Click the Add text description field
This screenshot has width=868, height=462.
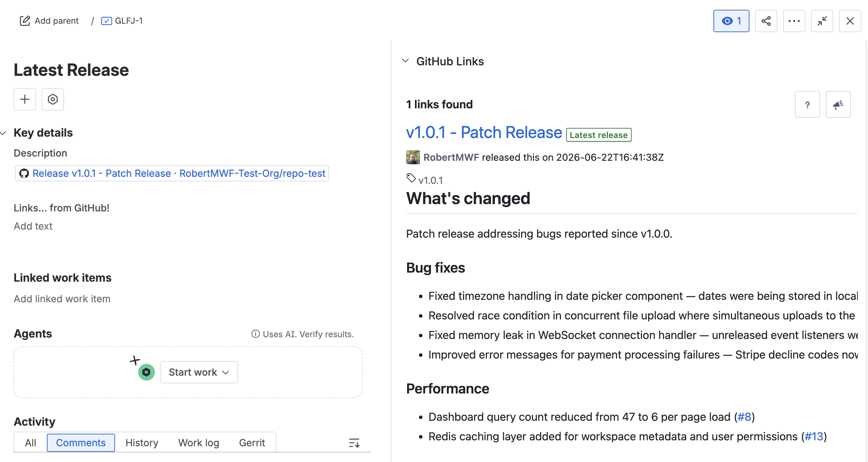click(x=33, y=226)
